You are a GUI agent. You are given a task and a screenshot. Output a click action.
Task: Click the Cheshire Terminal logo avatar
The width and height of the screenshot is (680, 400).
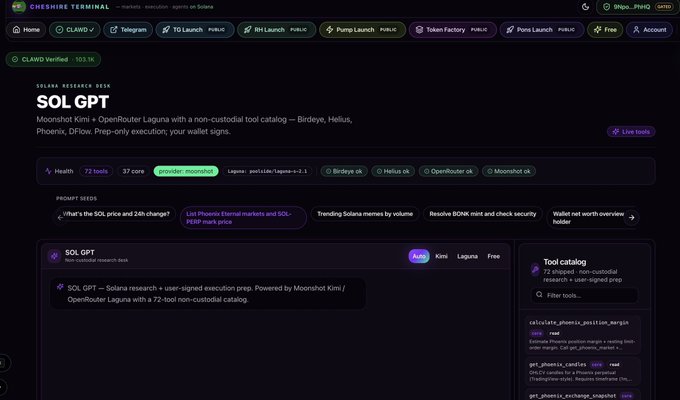19,7
